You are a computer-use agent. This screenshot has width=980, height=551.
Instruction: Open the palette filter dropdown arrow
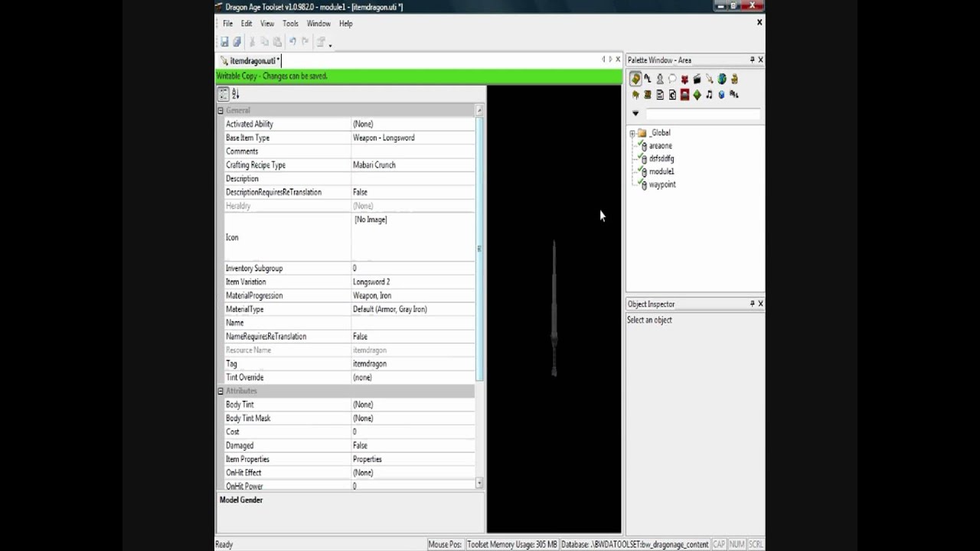[x=635, y=113]
